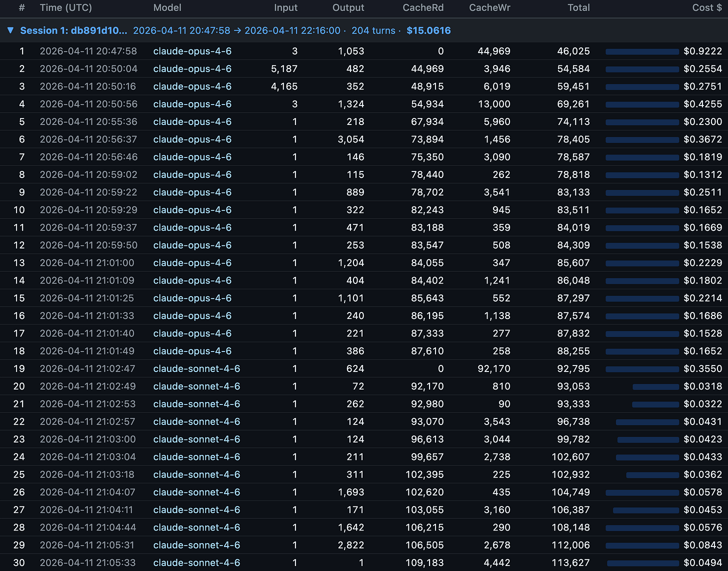Select Total value 74,113 in row 5

tap(573, 121)
